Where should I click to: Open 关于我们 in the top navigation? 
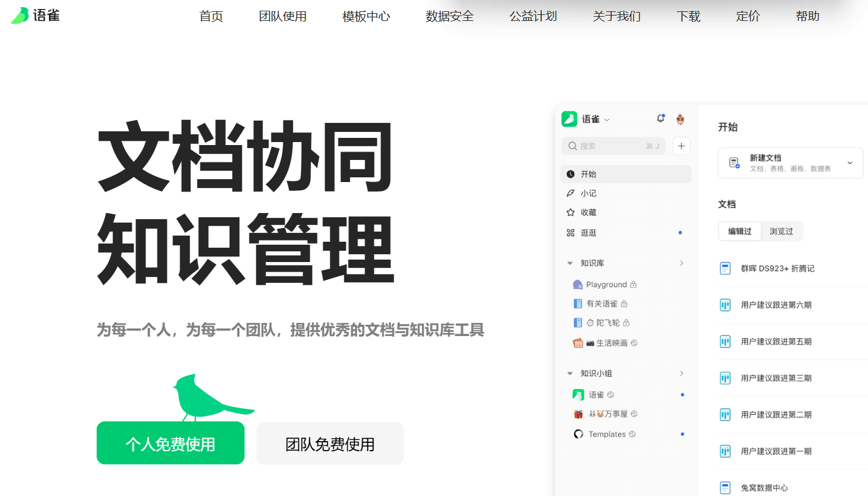(x=617, y=17)
